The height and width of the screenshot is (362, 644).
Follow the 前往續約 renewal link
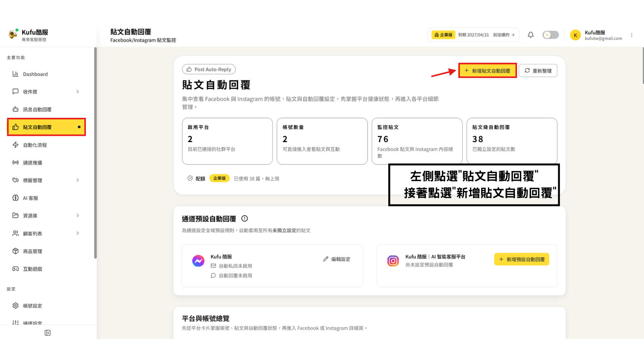click(504, 35)
